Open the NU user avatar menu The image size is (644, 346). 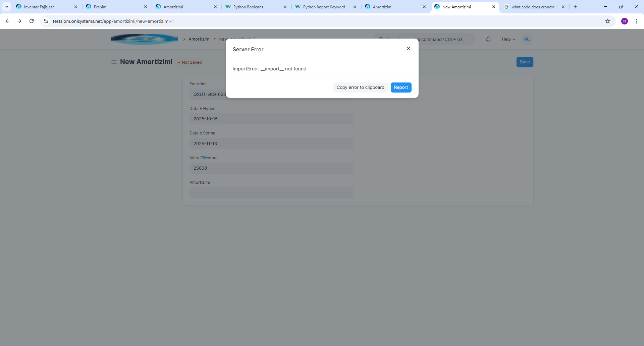click(527, 39)
